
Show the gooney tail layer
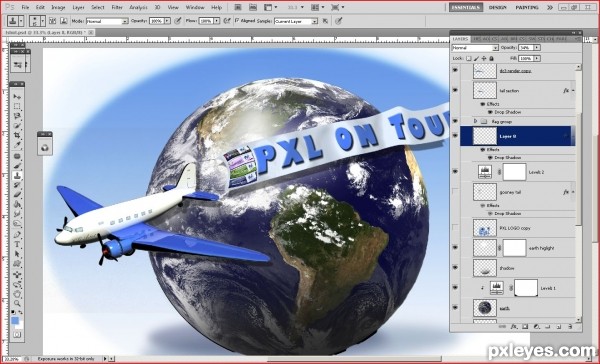455,192
